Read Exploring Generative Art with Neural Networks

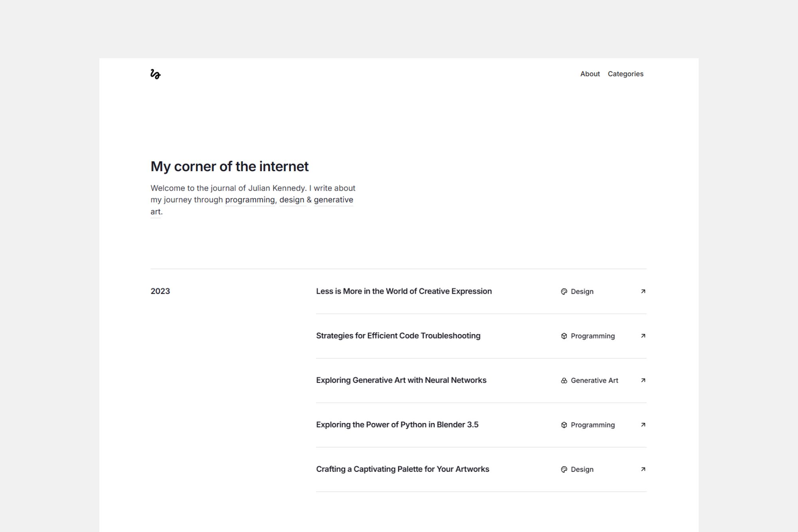click(401, 380)
